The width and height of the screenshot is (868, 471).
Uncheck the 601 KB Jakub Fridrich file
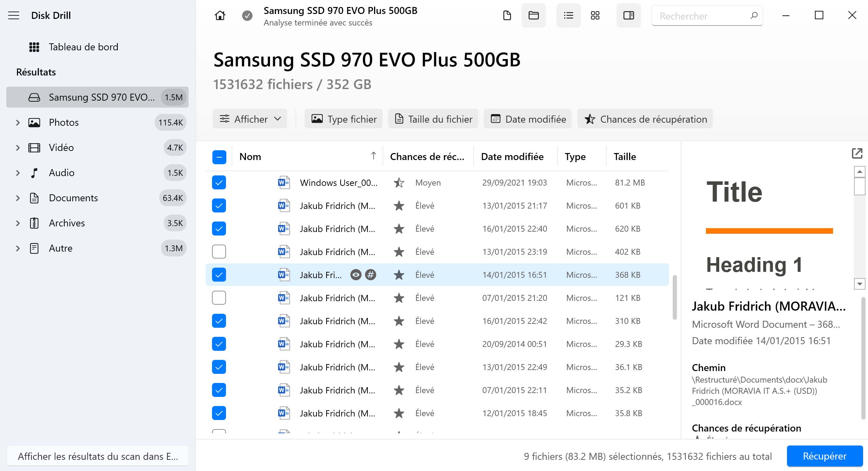pyautogui.click(x=219, y=206)
